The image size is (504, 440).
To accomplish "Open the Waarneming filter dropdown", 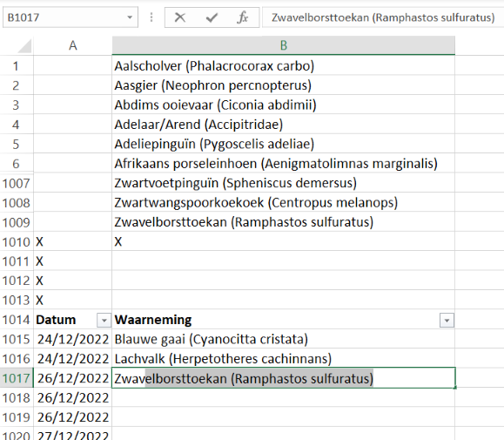I will pos(447,321).
